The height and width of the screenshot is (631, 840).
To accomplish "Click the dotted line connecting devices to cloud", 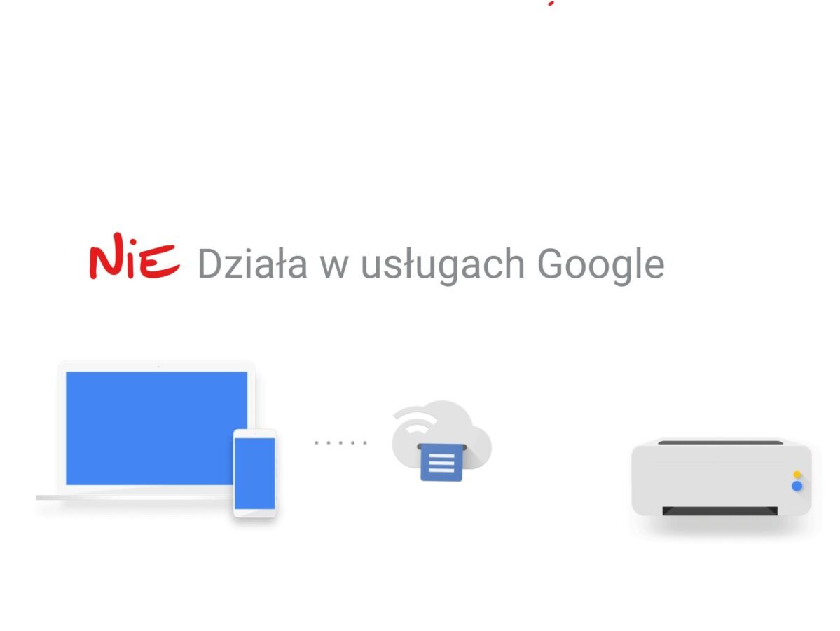I will pyautogui.click(x=340, y=443).
